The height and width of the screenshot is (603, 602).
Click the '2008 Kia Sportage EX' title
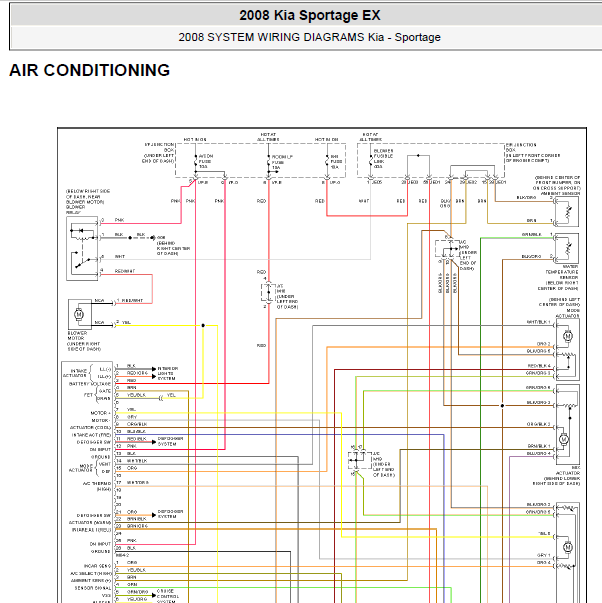(x=310, y=15)
